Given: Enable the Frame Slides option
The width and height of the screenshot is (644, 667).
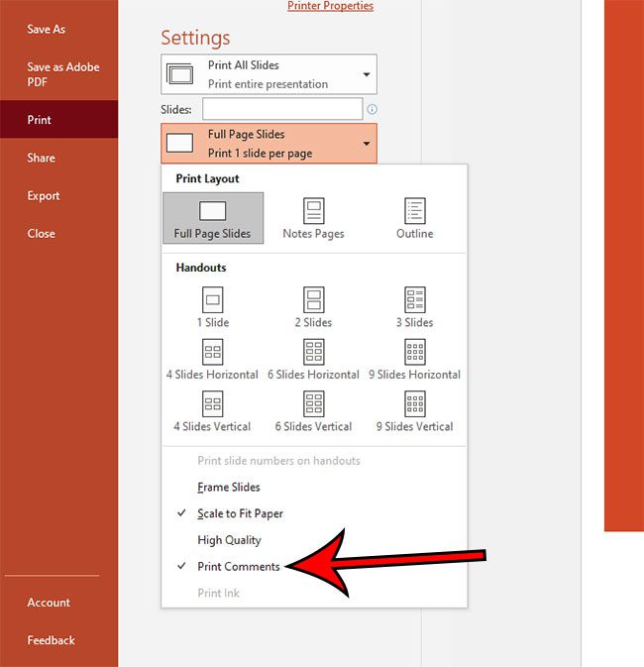Looking at the screenshot, I should tap(229, 488).
